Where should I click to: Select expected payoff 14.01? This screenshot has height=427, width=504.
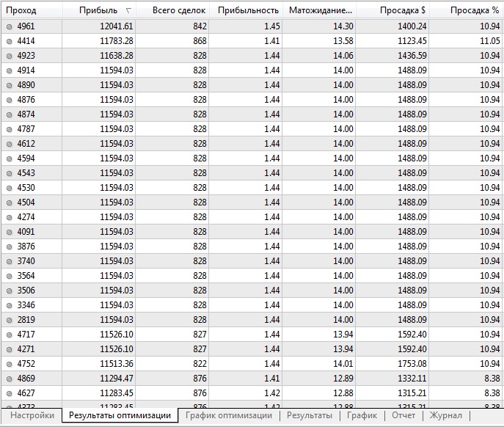tap(343, 364)
